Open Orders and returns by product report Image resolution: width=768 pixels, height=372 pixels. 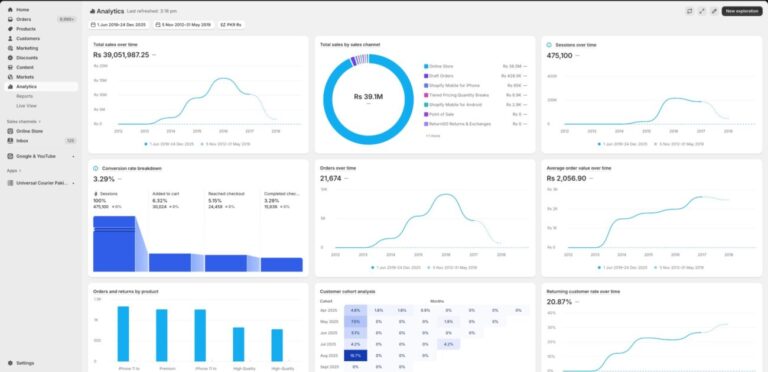[x=126, y=291]
